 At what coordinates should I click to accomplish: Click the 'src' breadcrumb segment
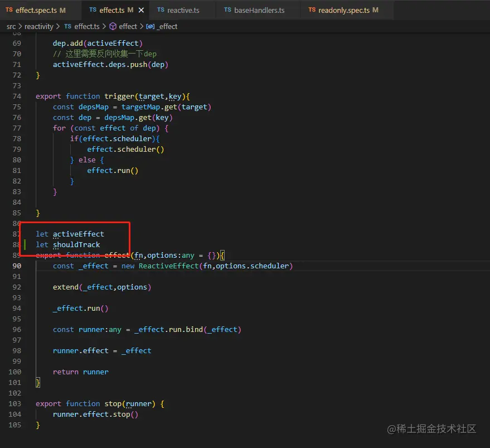pyautogui.click(x=11, y=27)
